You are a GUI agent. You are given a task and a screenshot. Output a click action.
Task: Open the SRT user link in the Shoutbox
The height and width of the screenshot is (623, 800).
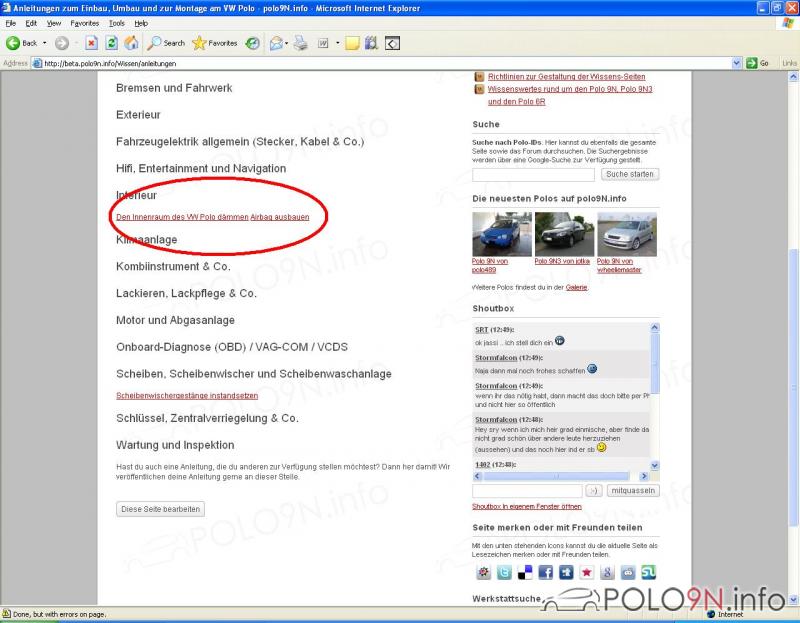point(482,330)
